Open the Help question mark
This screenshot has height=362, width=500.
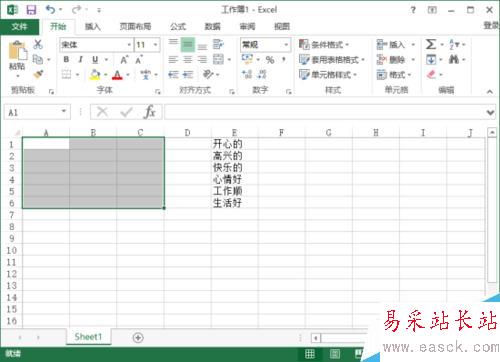413,10
